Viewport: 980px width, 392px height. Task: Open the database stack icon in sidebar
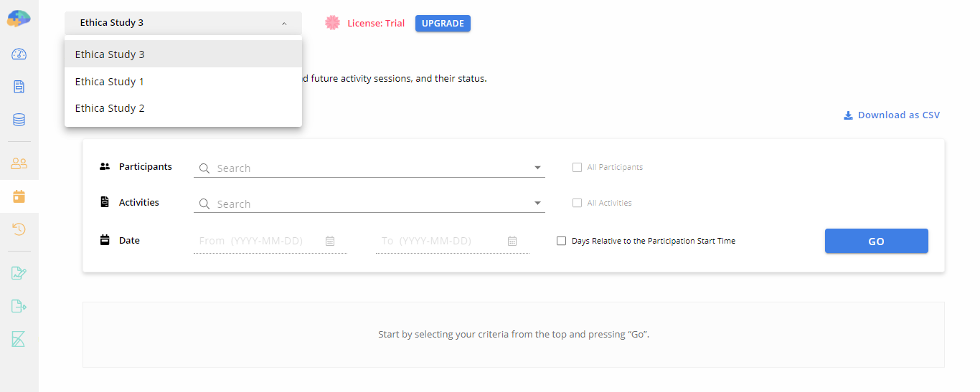click(19, 120)
